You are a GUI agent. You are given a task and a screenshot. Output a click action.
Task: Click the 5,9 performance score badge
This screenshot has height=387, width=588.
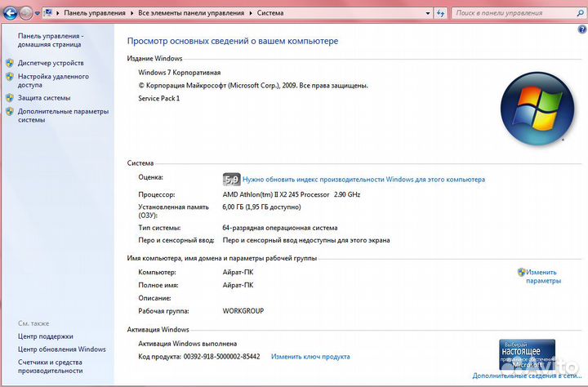click(231, 179)
